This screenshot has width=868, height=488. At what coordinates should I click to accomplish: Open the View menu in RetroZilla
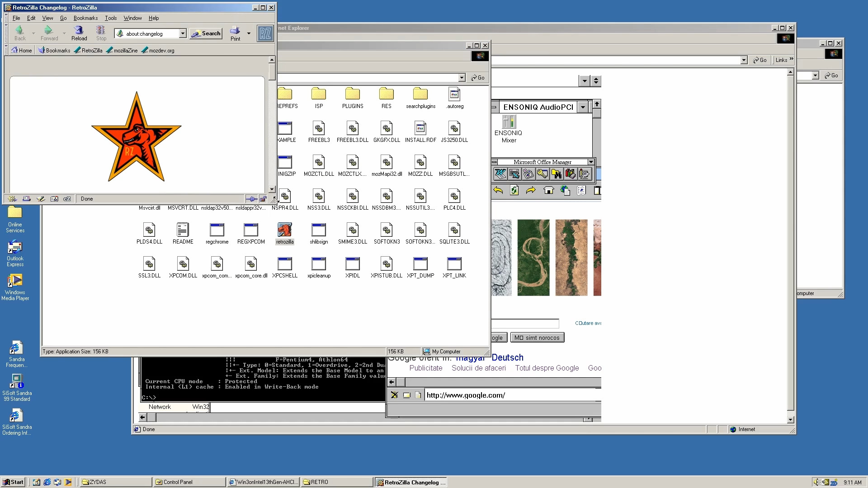47,18
